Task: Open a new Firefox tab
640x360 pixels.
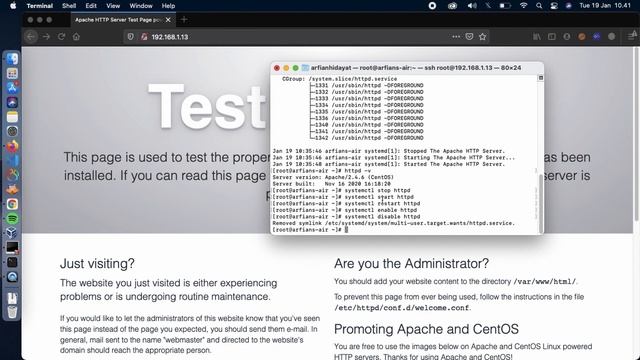Action: point(184,19)
